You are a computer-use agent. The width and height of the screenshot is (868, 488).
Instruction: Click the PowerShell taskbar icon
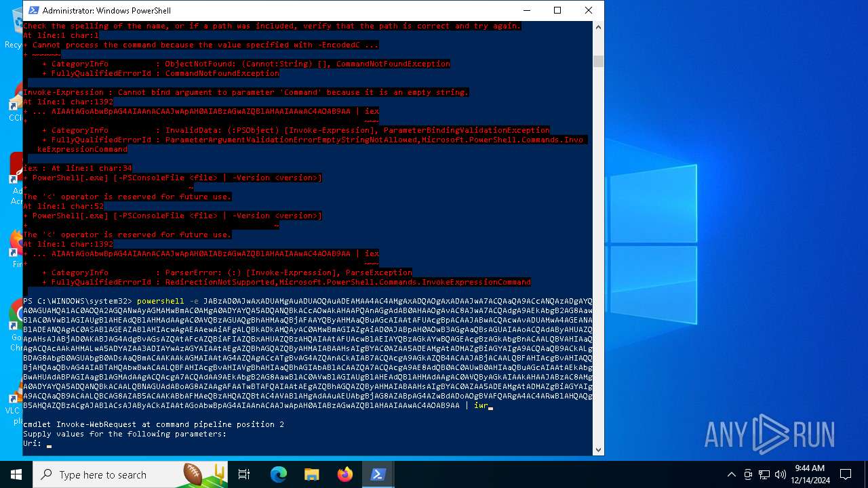click(x=378, y=474)
